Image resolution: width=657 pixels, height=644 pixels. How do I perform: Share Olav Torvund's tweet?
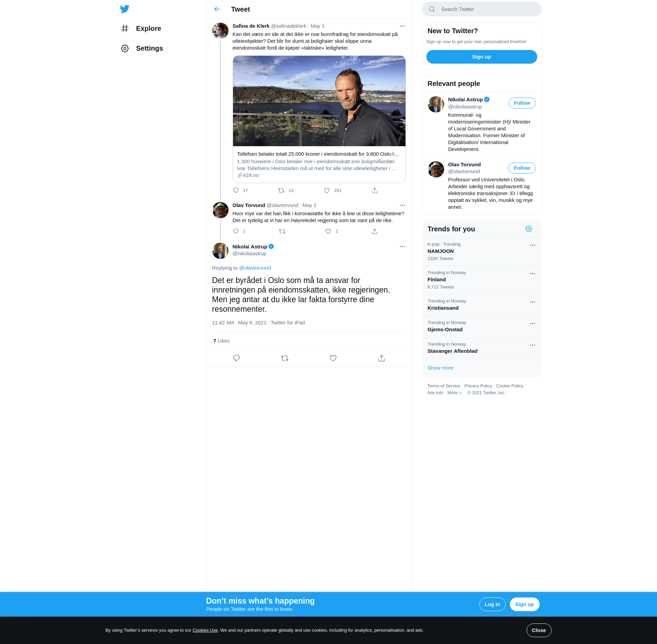(375, 231)
